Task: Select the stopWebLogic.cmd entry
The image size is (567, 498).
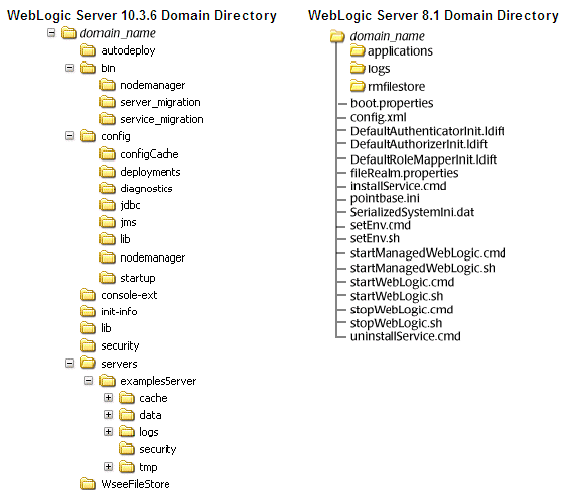Action: tap(401, 310)
